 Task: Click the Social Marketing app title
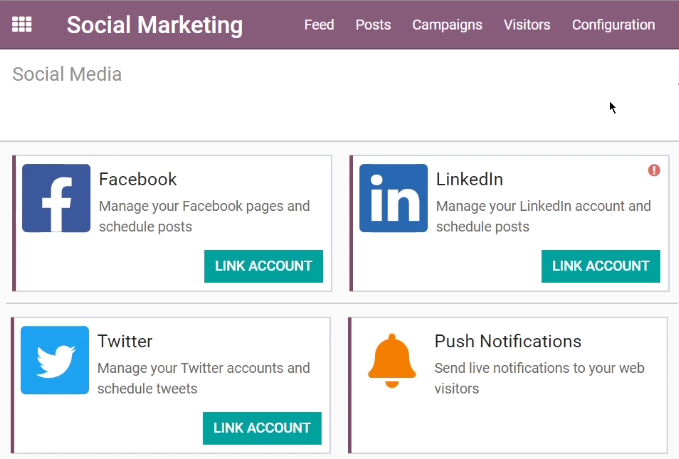click(x=155, y=25)
